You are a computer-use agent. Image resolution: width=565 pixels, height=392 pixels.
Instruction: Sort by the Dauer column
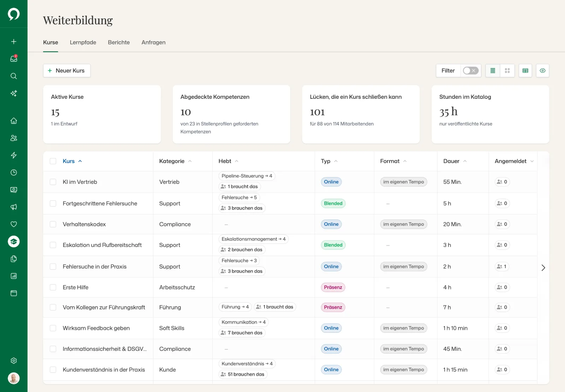click(455, 161)
